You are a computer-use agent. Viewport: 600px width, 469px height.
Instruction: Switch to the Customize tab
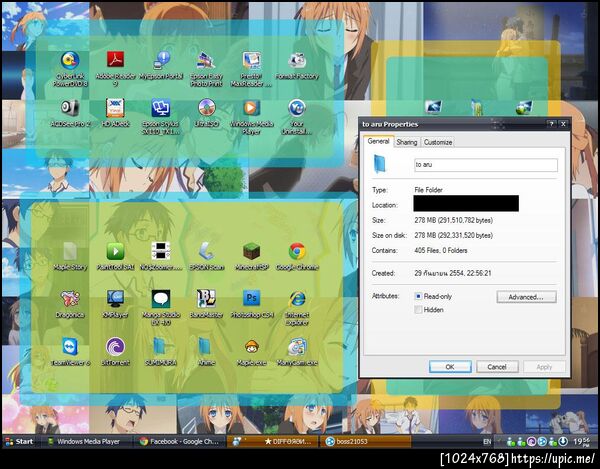438,142
